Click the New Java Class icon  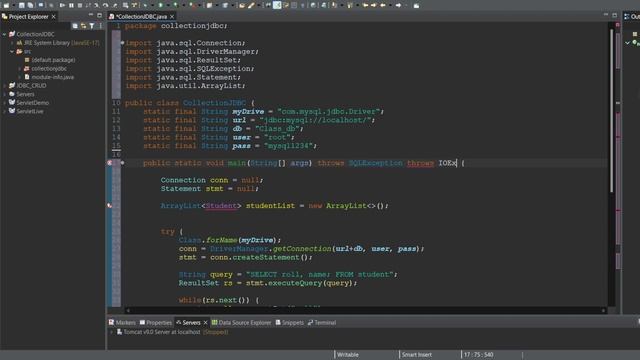click(225, 5)
